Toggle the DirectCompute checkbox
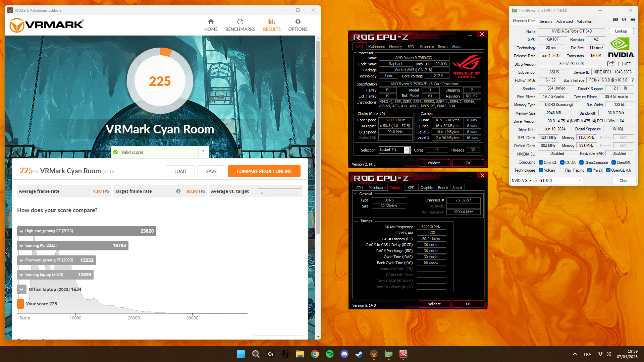The height and width of the screenshot is (362, 644). (x=582, y=163)
